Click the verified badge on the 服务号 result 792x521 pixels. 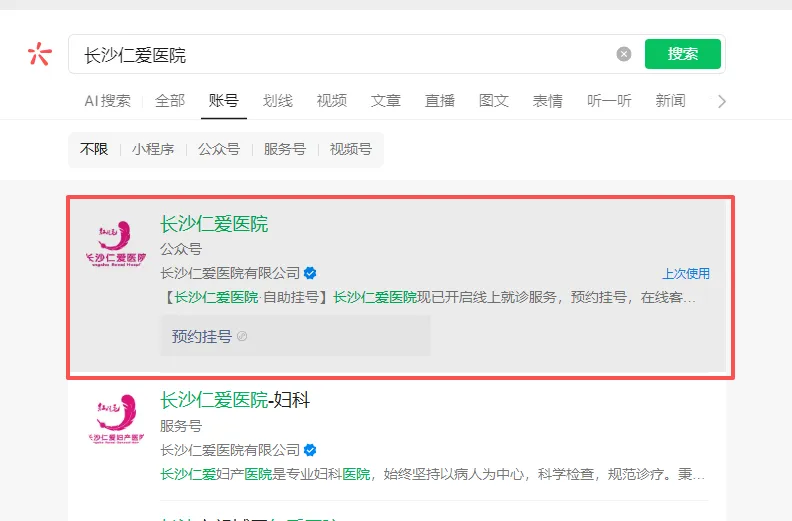click(x=310, y=450)
